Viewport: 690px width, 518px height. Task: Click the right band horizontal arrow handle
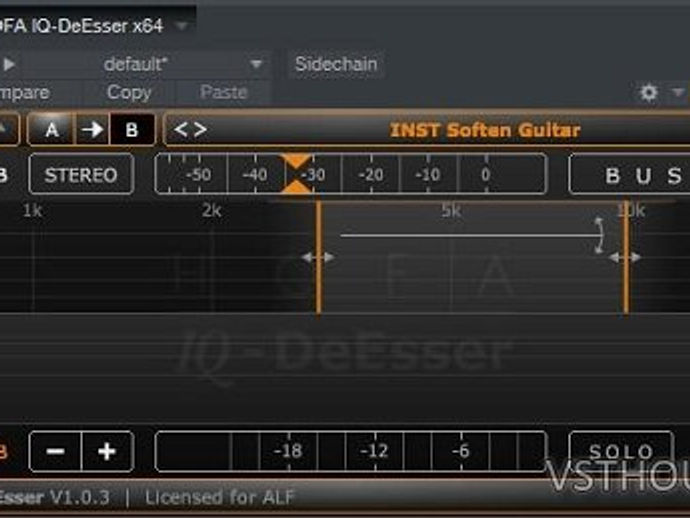pyautogui.click(x=625, y=257)
